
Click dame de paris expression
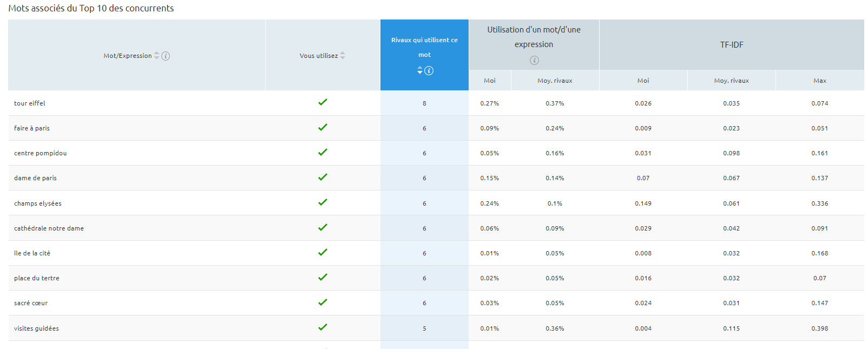point(35,178)
